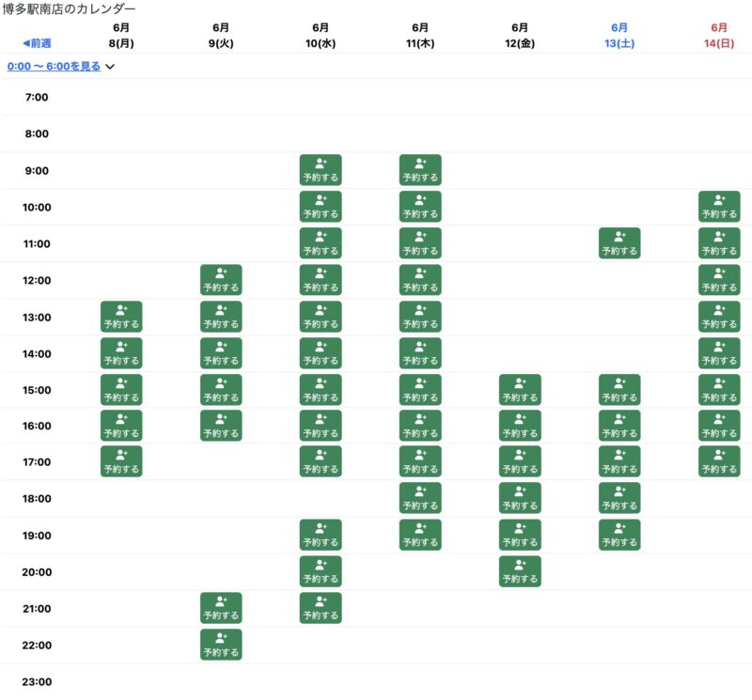
Task: Book June 11 (木) at 9:00
Action: coord(420,170)
